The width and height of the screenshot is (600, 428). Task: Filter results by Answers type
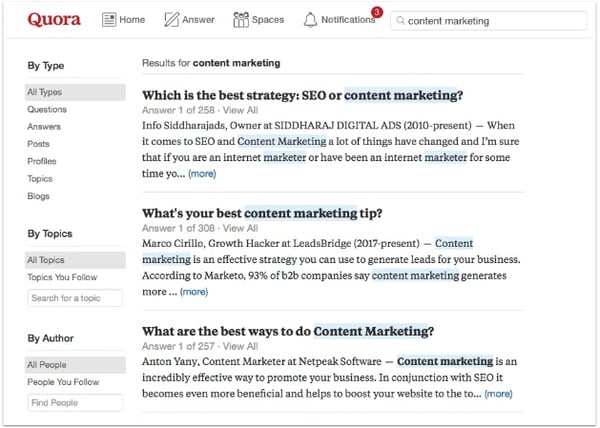[44, 127]
